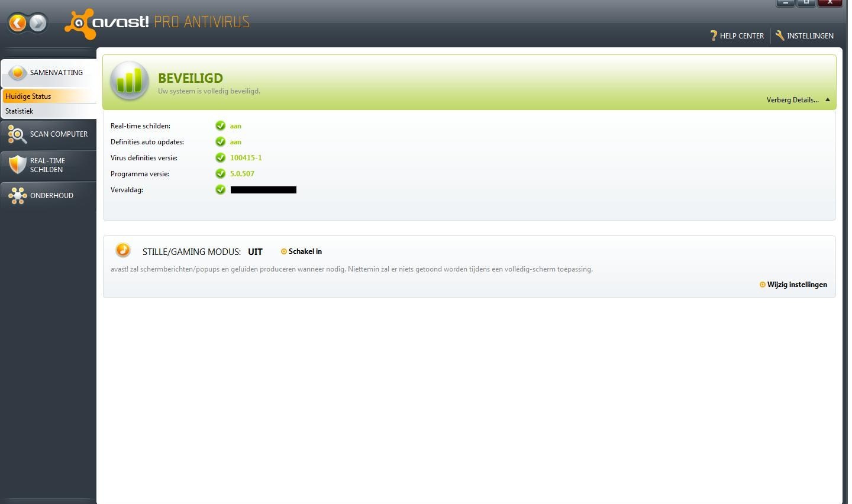
Task: Open Wijzig instellingen link
Action: click(793, 285)
